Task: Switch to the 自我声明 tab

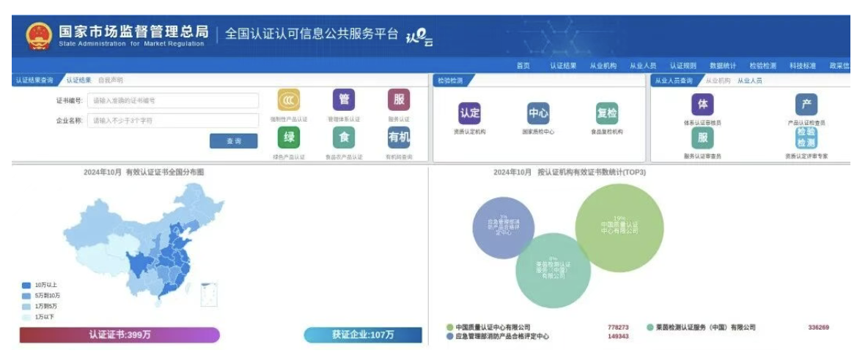Action: tap(111, 80)
